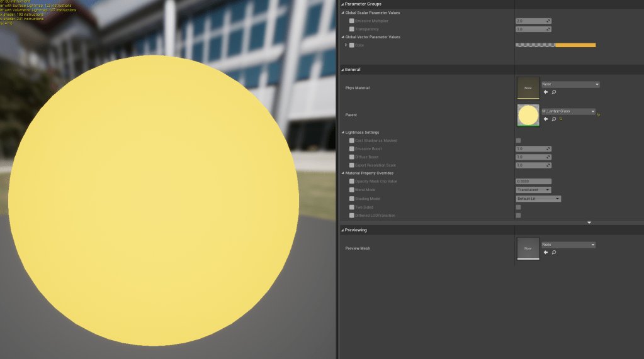
Task: Browse to Phys Material asset with magnifier icon
Action: 554,92
